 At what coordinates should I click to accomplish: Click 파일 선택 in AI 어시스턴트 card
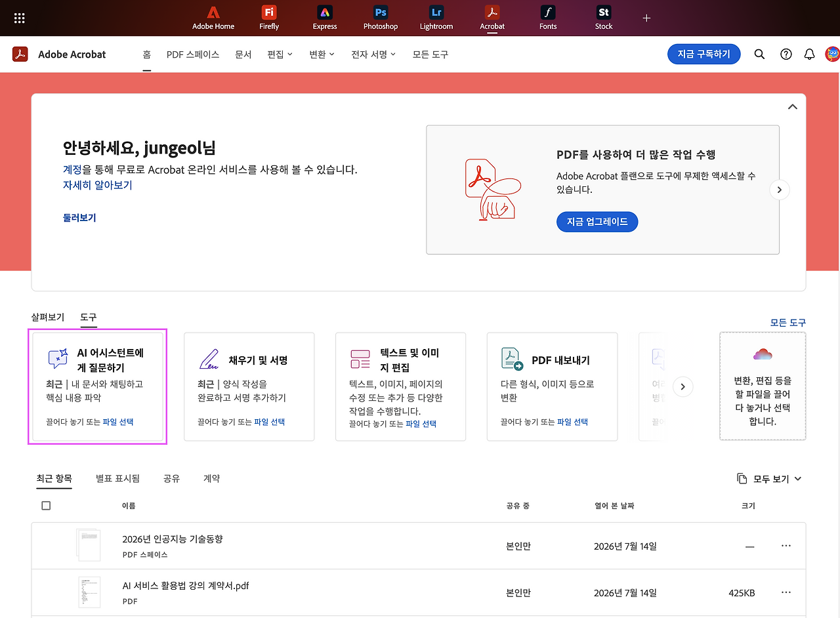pyautogui.click(x=118, y=422)
